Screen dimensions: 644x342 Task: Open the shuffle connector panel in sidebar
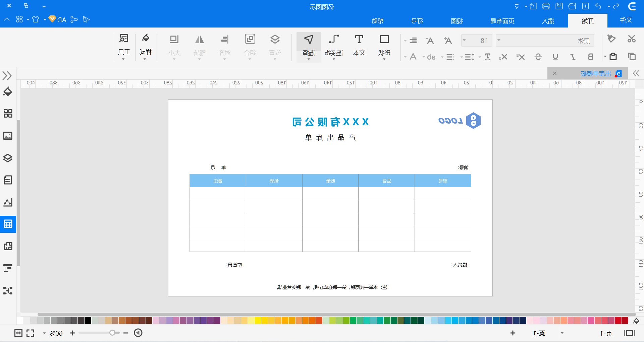[8, 290]
